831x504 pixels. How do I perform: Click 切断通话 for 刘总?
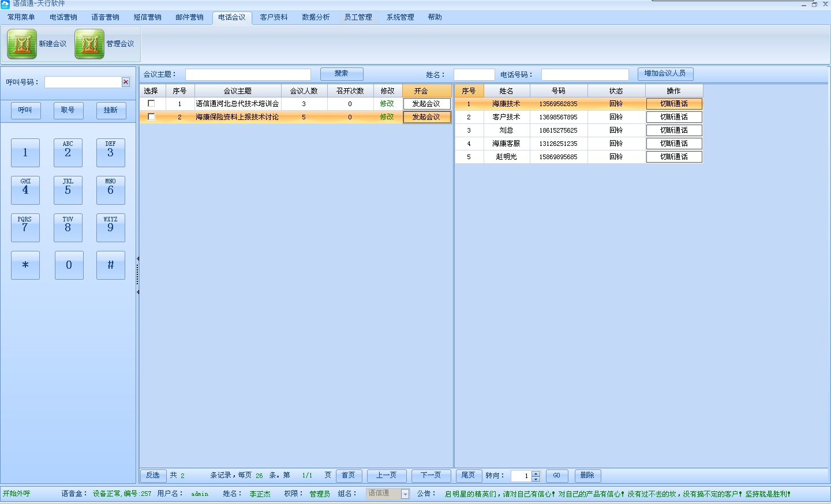pos(673,130)
